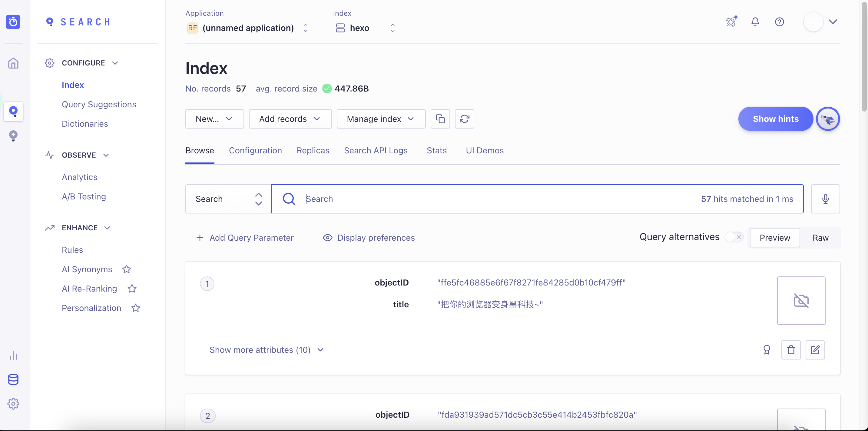The height and width of the screenshot is (431, 868).
Task: Open the Data Sources database icon
Action: point(13,379)
